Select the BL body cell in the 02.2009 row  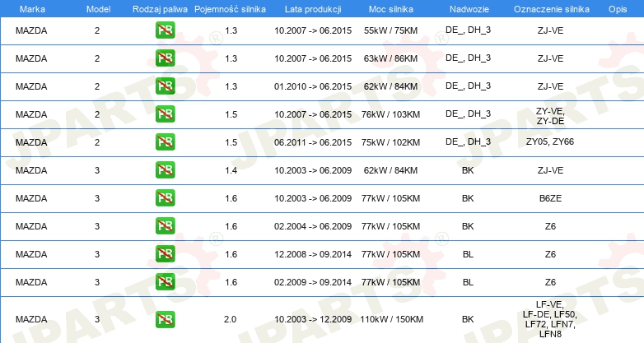click(x=468, y=281)
